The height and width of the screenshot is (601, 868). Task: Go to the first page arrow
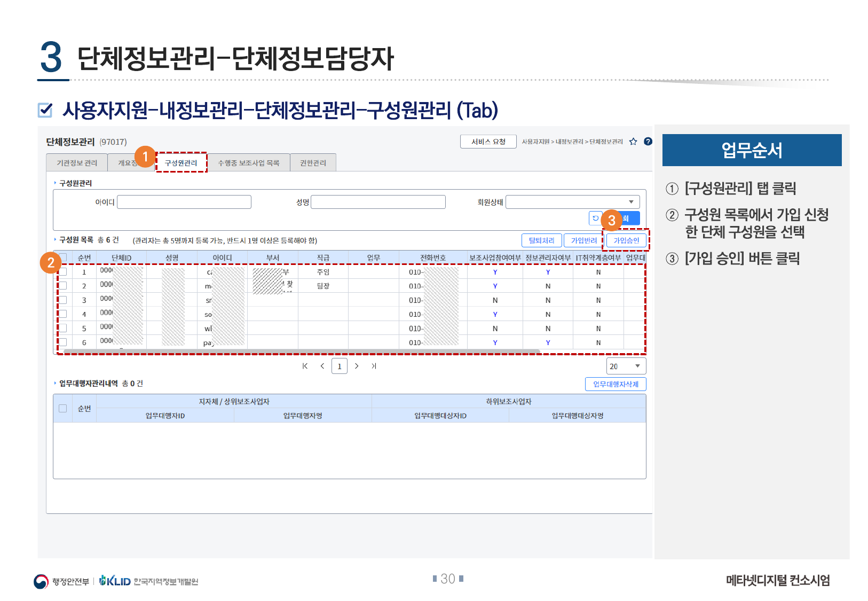(x=305, y=366)
